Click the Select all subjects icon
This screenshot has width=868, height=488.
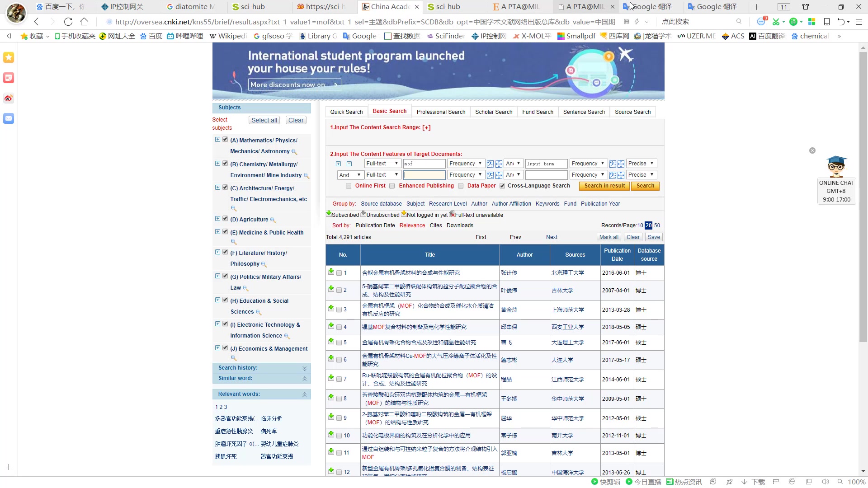[x=264, y=120]
